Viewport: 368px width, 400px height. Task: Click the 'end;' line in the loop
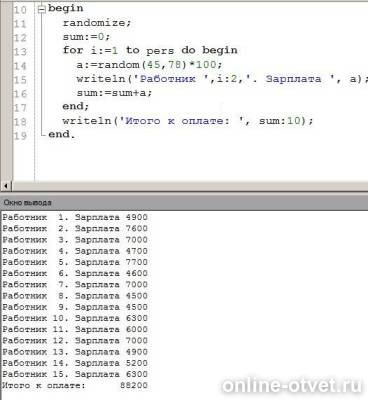coord(76,106)
